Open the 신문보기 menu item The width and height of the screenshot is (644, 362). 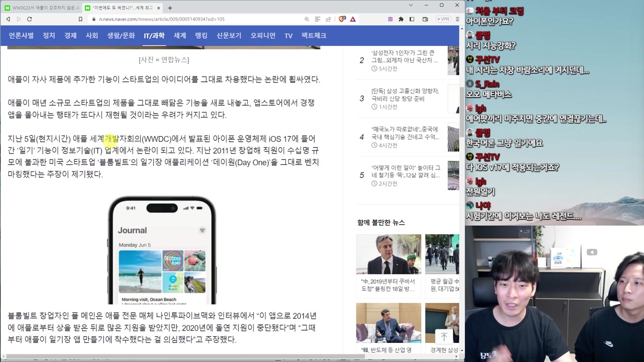click(229, 35)
